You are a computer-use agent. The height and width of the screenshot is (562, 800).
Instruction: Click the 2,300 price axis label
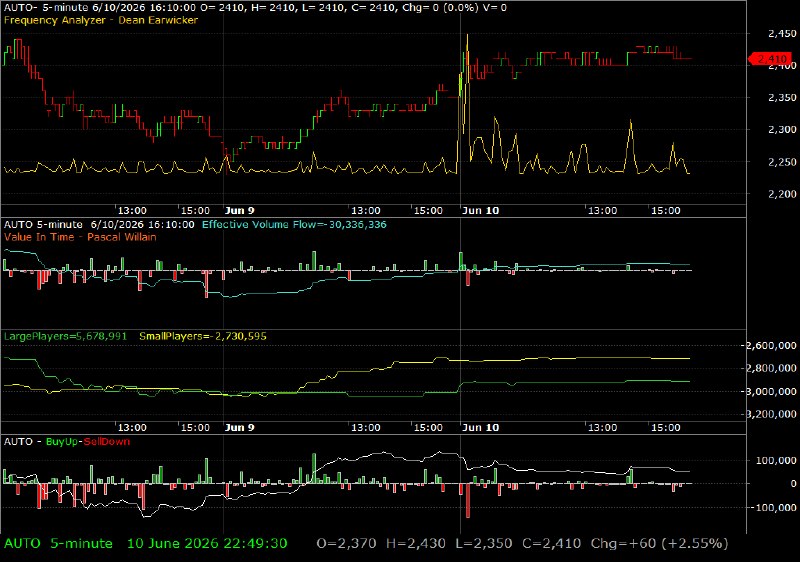(x=782, y=130)
